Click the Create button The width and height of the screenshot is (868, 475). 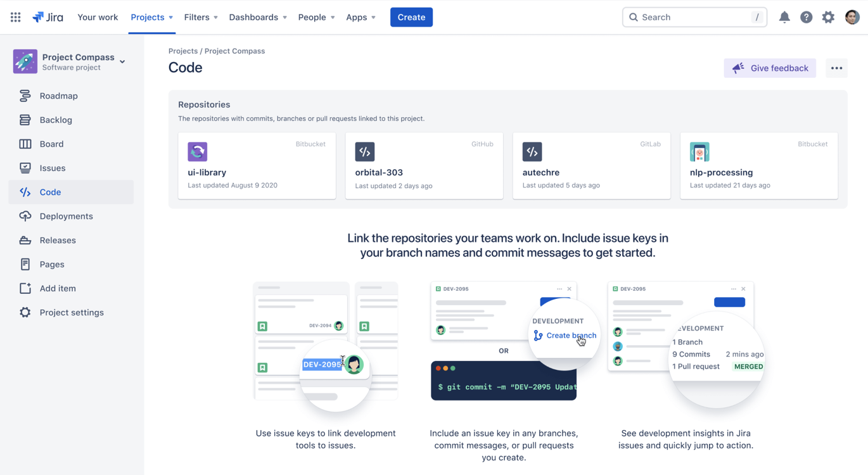pyautogui.click(x=411, y=17)
